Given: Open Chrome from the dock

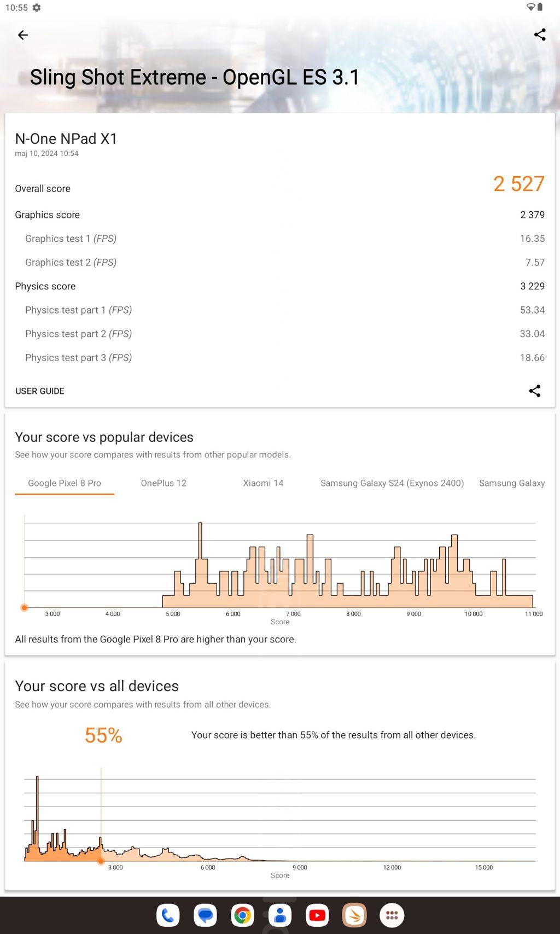Looking at the screenshot, I should coord(242,915).
